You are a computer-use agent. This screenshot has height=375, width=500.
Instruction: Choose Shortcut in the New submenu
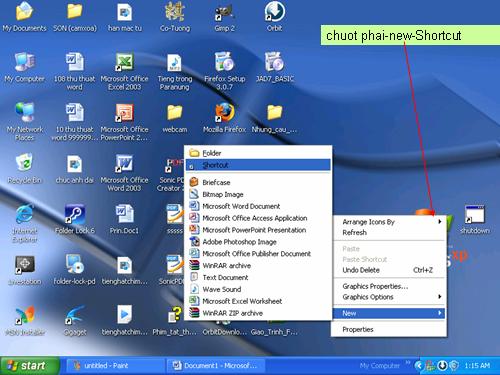click(258, 165)
